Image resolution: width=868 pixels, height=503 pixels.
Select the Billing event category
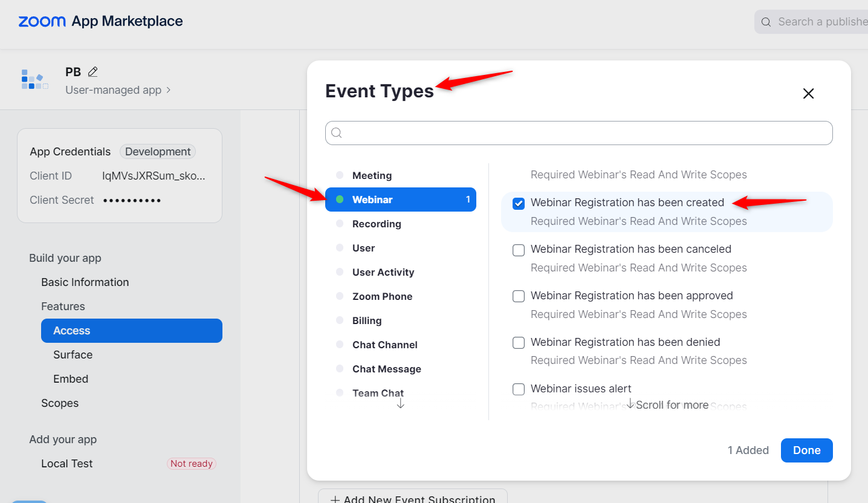pos(401,320)
